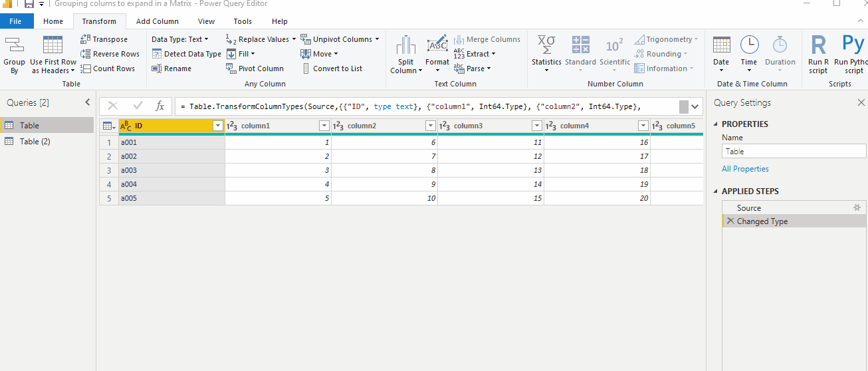
Task: Click the Format text icon
Action: pyautogui.click(x=437, y=45)
